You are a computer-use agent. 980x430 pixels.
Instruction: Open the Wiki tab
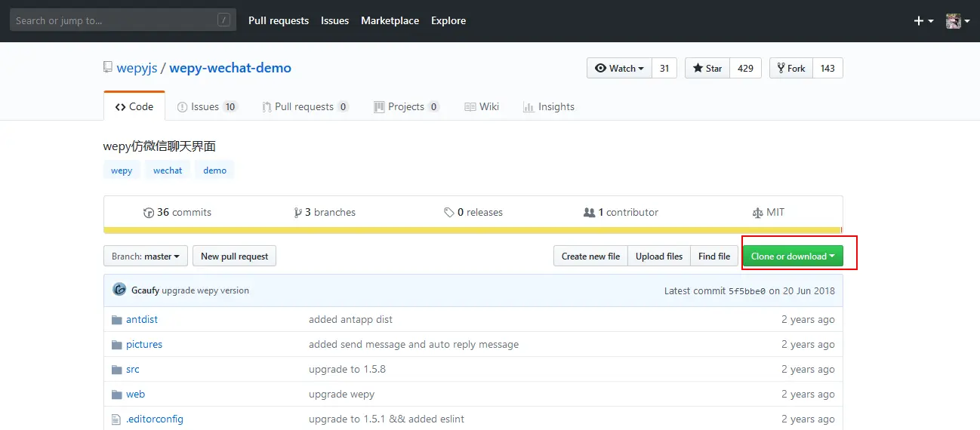pos(482,106)
